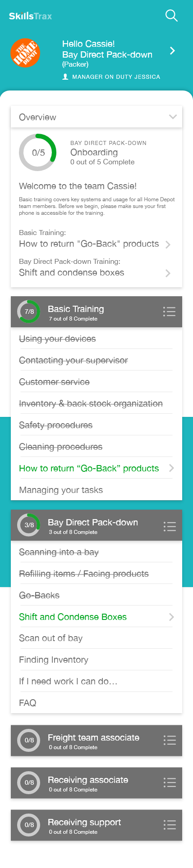This screenshot has height=868, width=193.
Task: Open the search magnifier icon
Action: pos(171,16)
